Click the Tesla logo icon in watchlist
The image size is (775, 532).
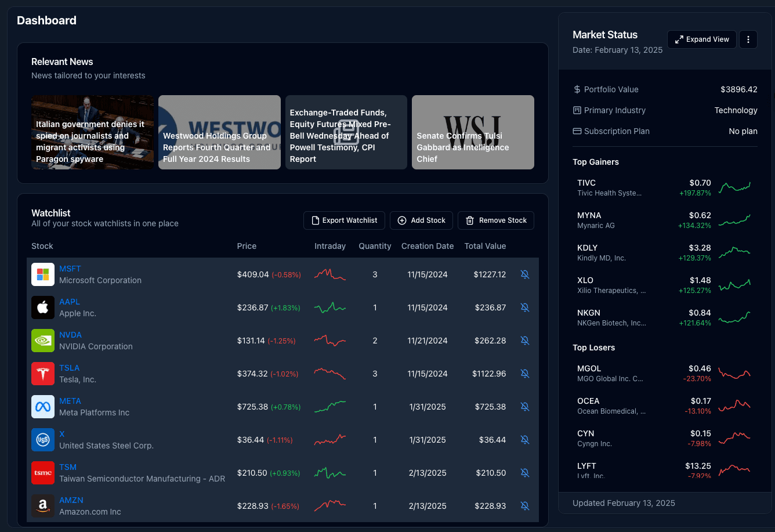43,374
